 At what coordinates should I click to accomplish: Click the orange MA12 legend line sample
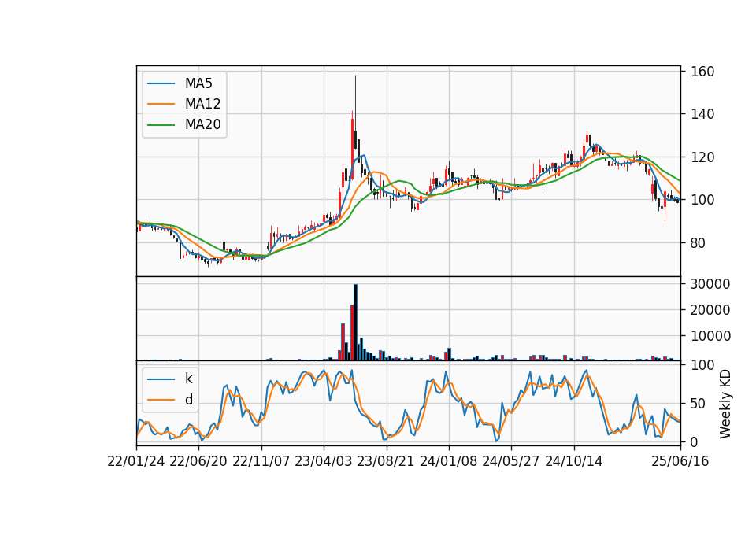click(161, 104)
